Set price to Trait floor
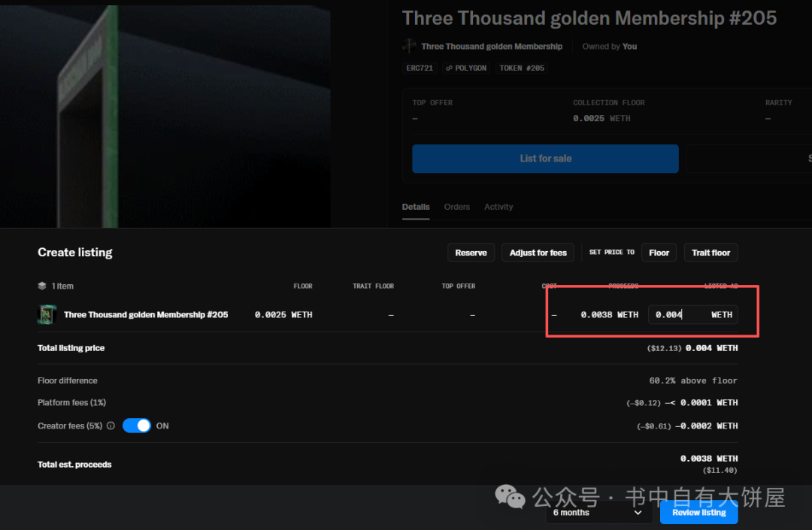Image resolution: width=812 pixels, height=530 pixels. (710, 253)
